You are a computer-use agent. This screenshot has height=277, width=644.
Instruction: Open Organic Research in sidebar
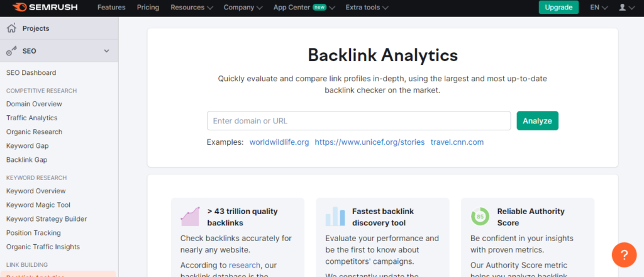[34, 132]
